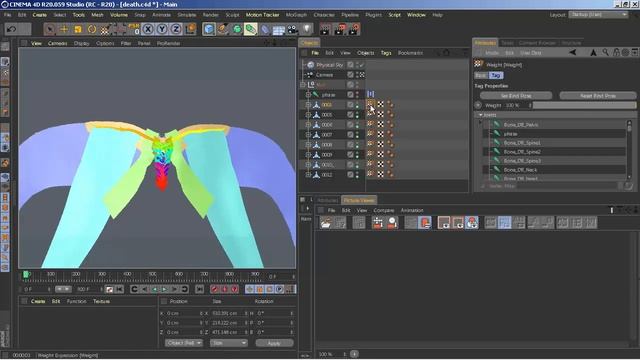This screenshot has height=360, width=640.
Task: Click the Coordinate System icon
Action: tap(190, 29)
